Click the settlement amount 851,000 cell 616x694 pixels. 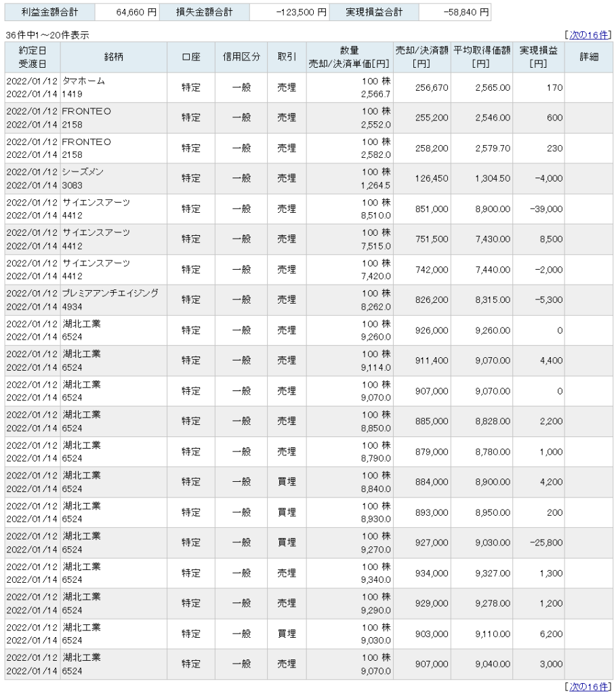pos(422,209)
